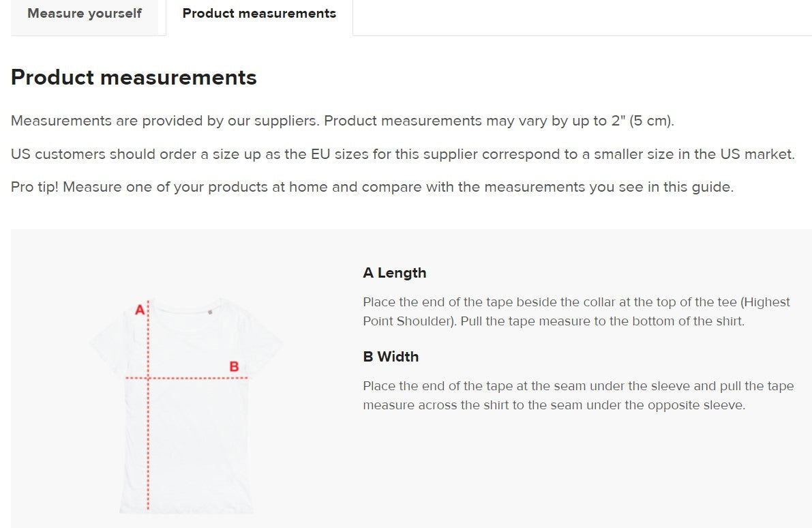Click the red A marker on the shirt
The image size is (812, 528).
tap(141, 308)
